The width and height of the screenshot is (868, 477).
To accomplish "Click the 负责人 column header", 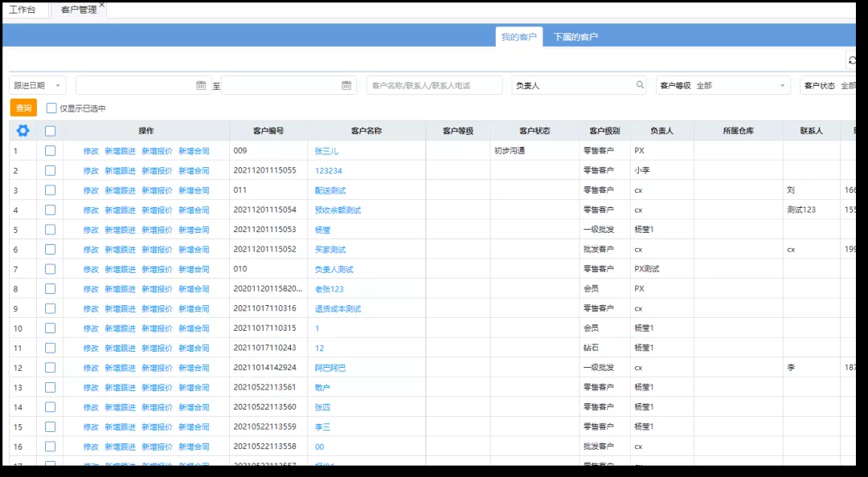I will coord(662,131).
